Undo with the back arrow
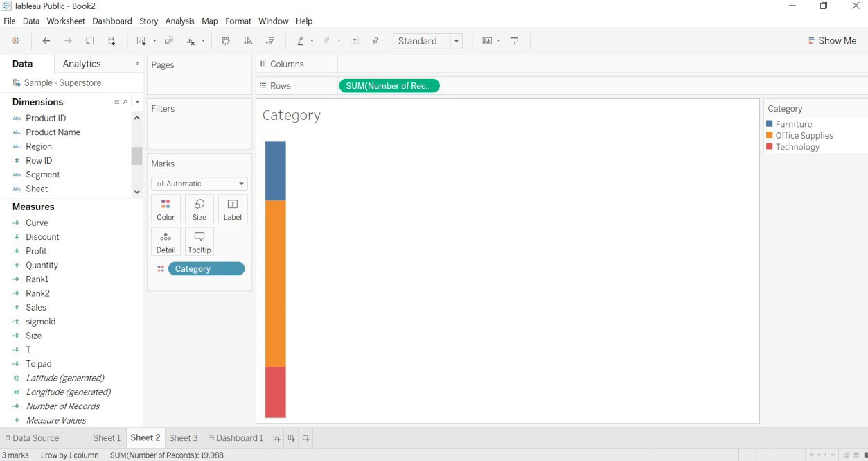 point(46,41)
